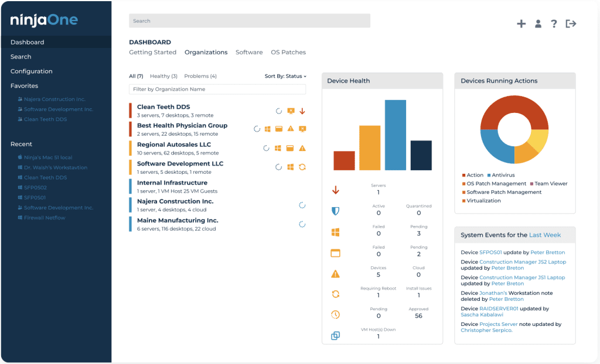Filter organizations by Problems (4)
Viewport: 600px width, 364px height.
(200, 76)
